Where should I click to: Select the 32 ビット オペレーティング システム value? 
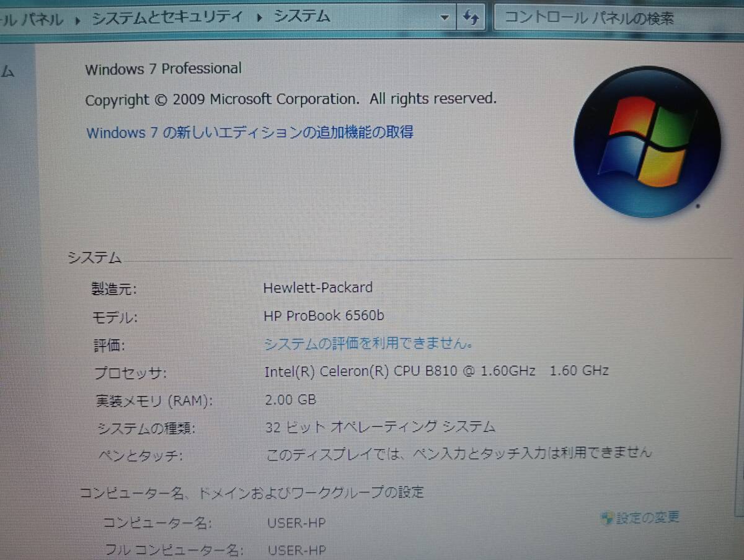click(x=380, y=427)
